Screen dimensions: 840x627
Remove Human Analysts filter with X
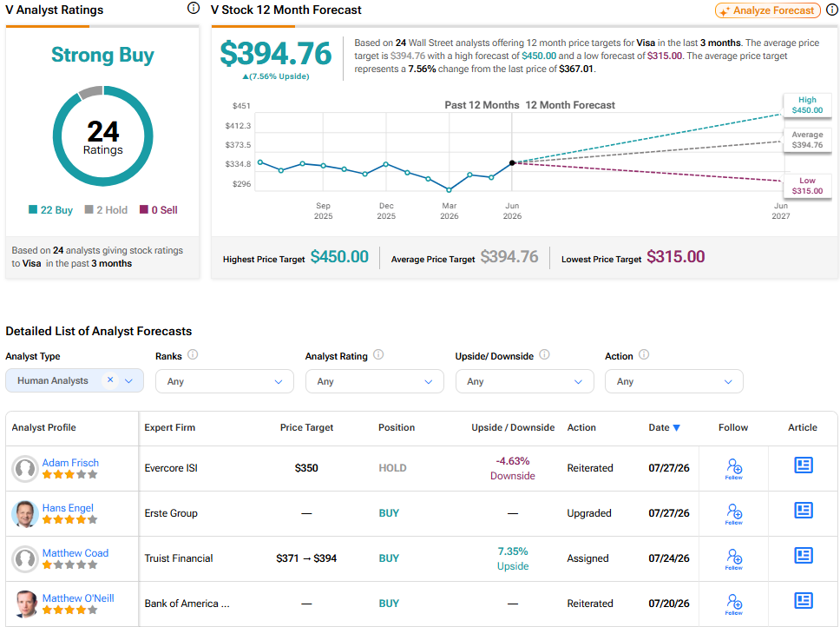110,380
